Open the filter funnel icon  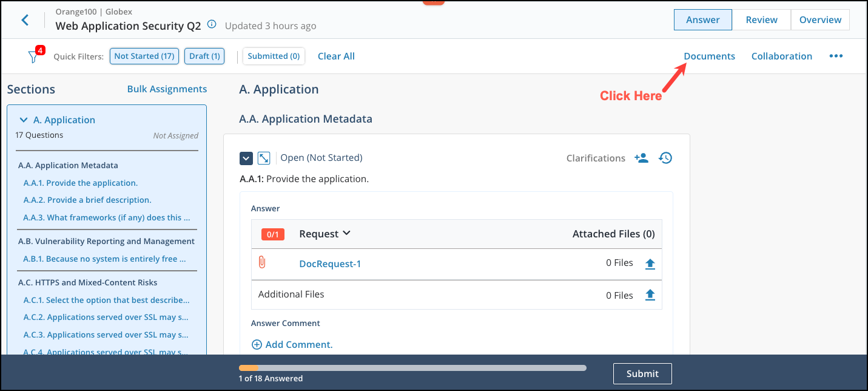coord(34,56)
